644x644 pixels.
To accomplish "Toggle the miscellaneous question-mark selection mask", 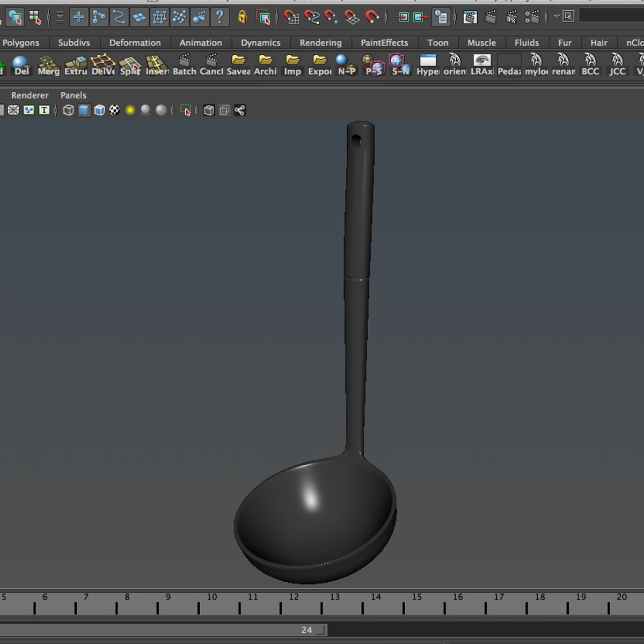I will click(219, 17).
